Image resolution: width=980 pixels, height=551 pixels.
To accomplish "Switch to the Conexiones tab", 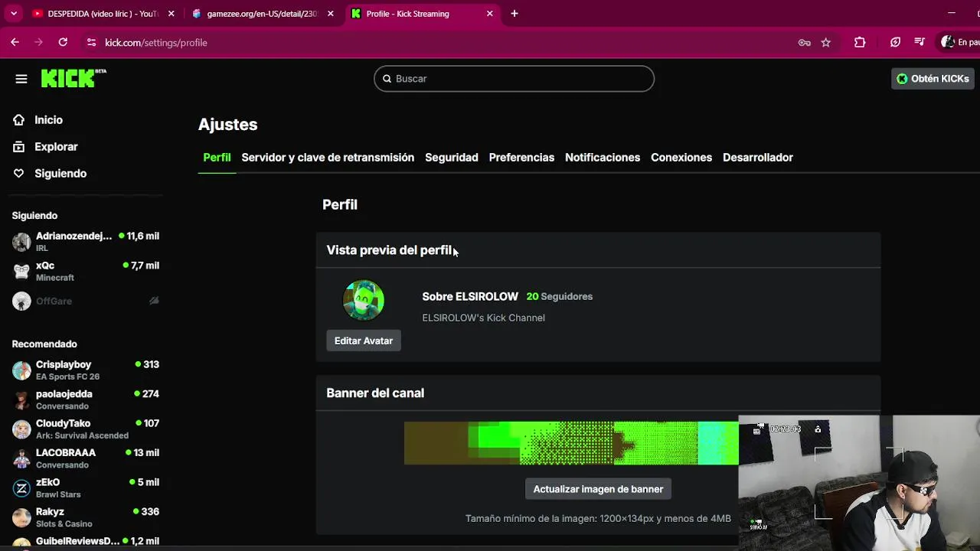I will pos(681,158).
